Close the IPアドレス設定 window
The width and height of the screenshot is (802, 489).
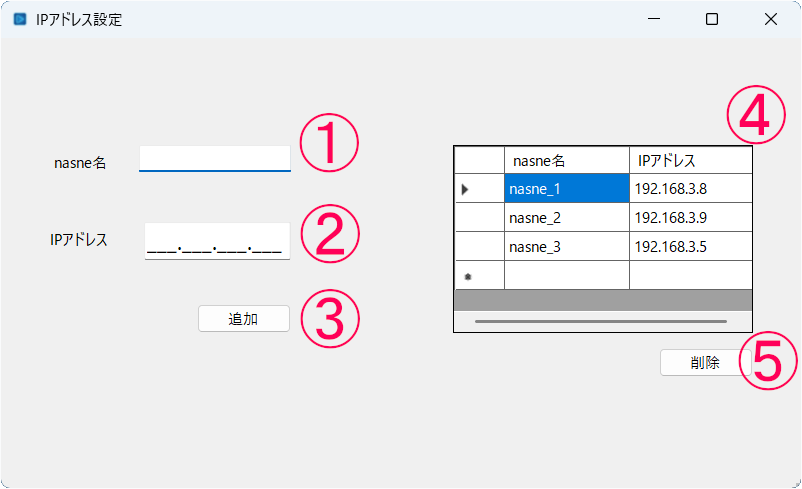point(771,19)
